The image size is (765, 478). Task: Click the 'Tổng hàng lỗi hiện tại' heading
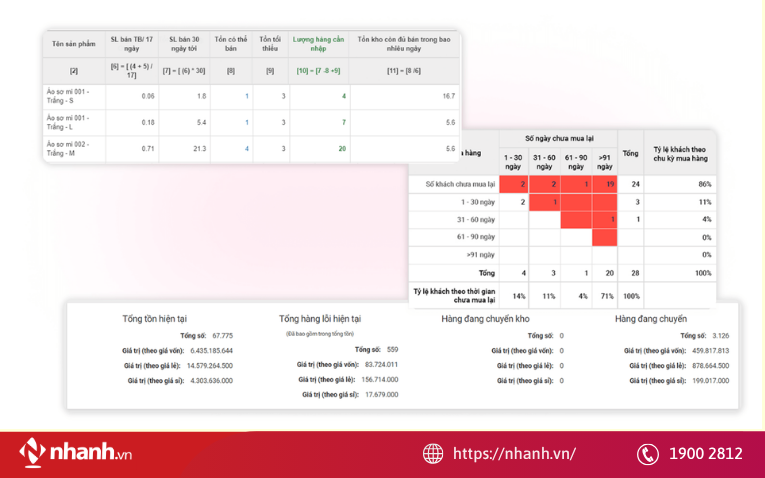[320, 319]
